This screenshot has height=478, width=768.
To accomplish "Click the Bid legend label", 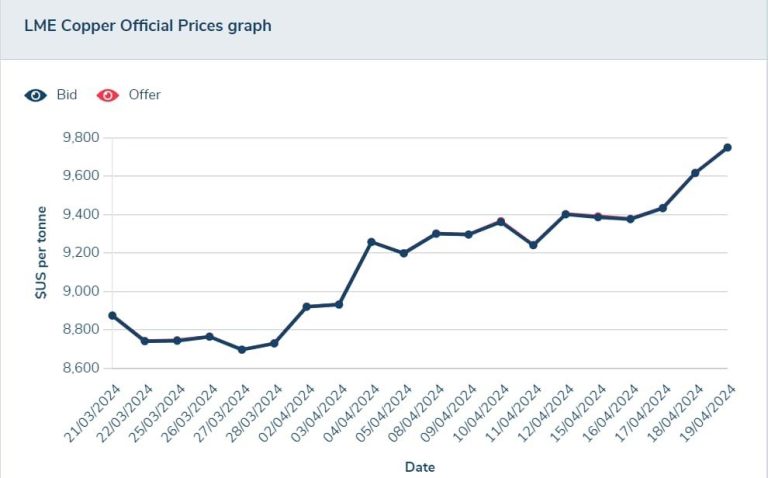I will click(x=67, y=95).
